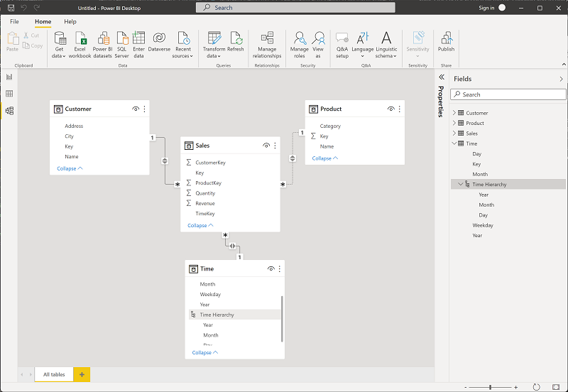
Task: Click the Paste clipboard icon
Action: point(12,38)
